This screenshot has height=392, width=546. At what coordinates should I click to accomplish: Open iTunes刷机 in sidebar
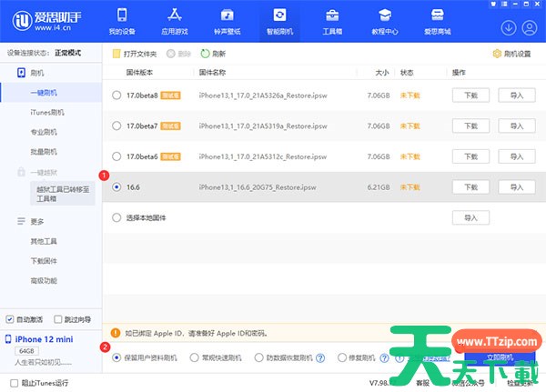click(x=47, y=112)
